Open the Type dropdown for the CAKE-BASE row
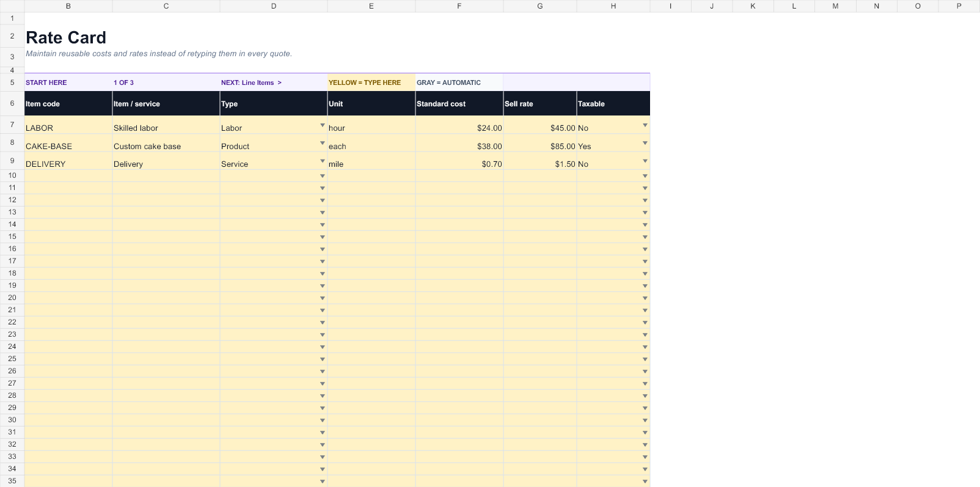Image resolution: width=980 pixels, height=487 pixels. (323, 143)
